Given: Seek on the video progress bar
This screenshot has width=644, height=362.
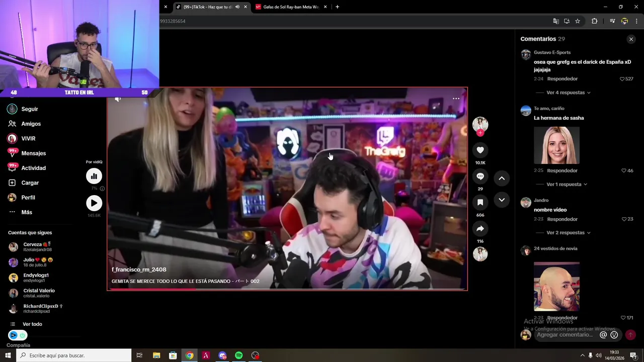Looking at the screenshot, I should [287, 289].
